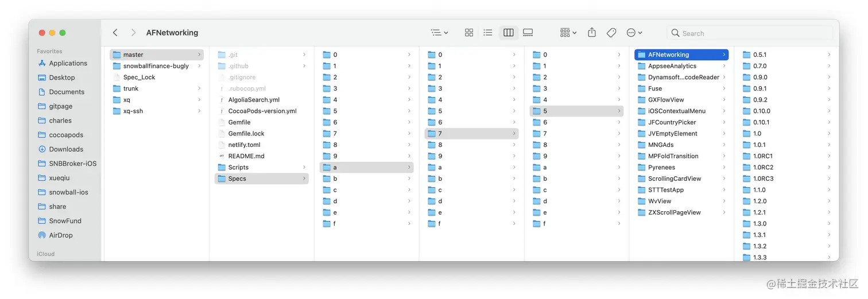Expand the MNGAds folder chevron
The height and width of the screenshot is (299, 868).
coord(724,145)
